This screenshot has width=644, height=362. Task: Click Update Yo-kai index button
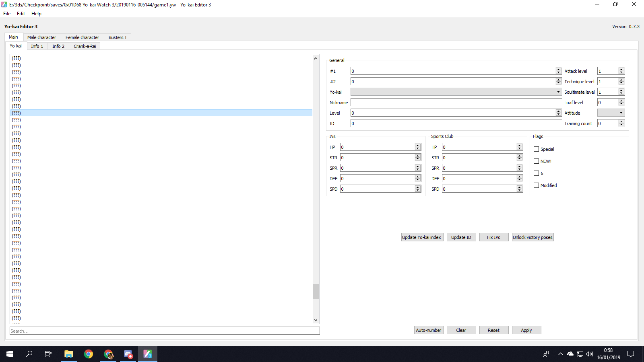coord(422,237)
